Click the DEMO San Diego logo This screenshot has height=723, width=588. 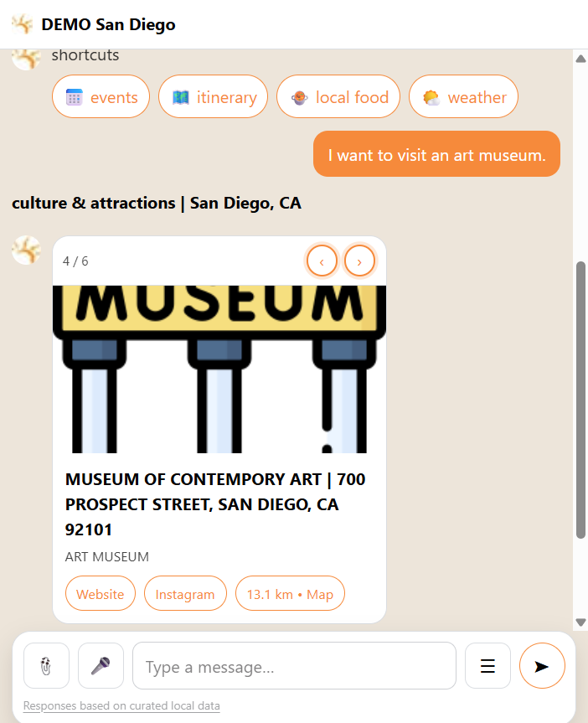coord(22,24)
